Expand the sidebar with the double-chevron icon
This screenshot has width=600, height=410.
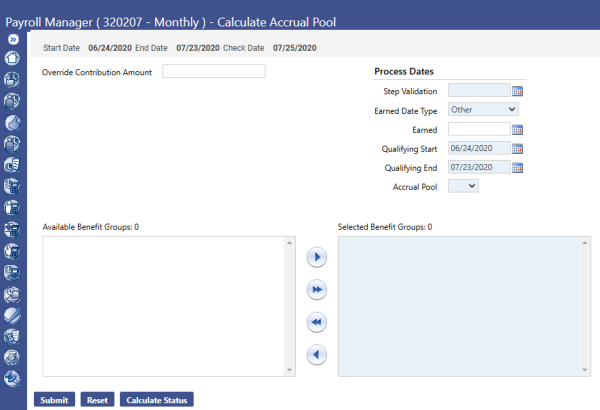(13, 39)
